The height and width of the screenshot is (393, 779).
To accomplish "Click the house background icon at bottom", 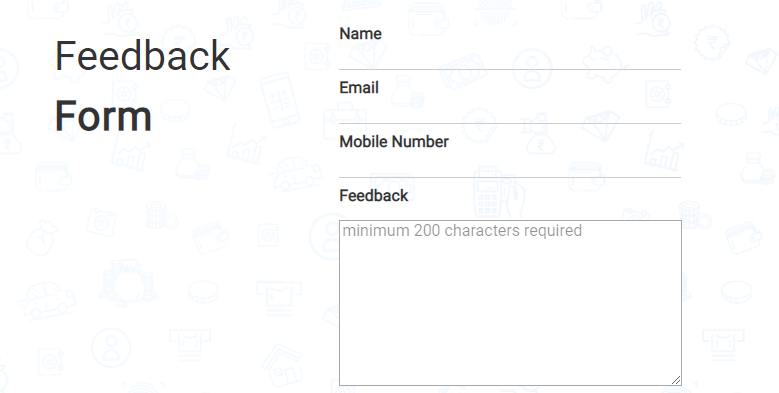I will point(282,365).
